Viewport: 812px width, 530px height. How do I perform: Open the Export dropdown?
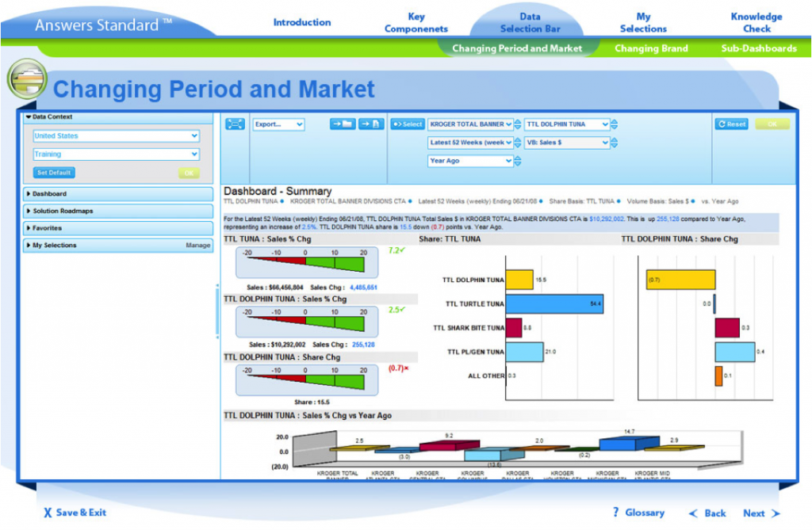pos(278,124)
